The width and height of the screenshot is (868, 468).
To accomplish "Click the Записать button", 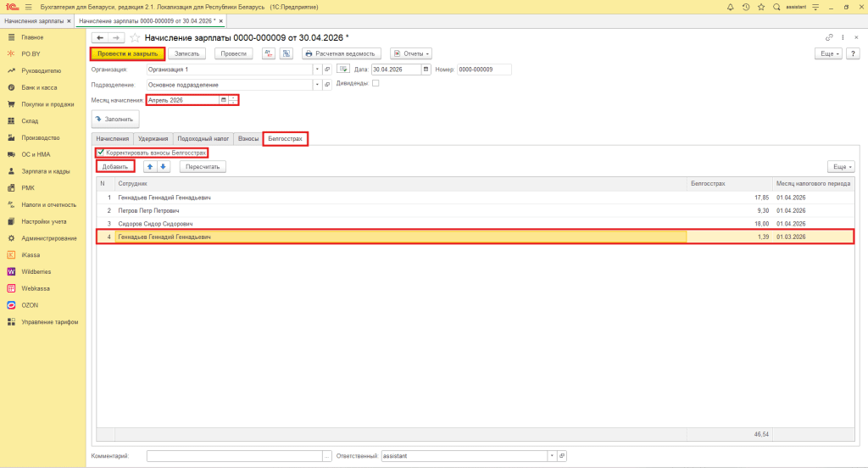I will click(x=187, y=53).
